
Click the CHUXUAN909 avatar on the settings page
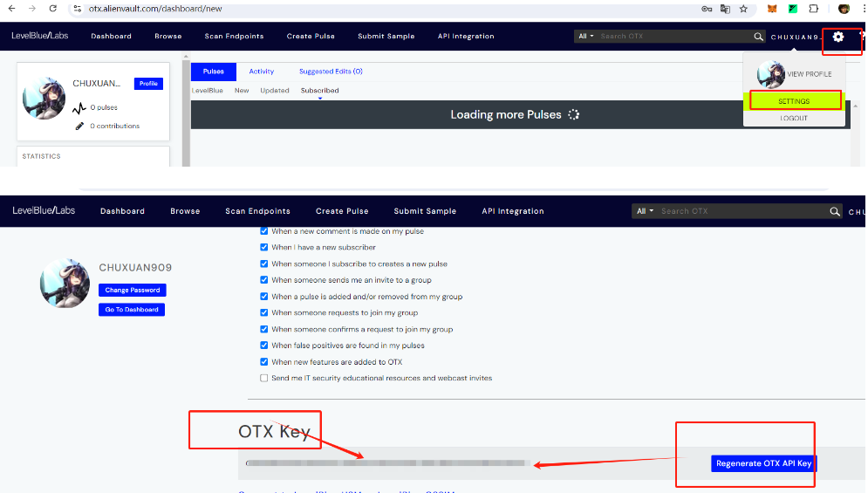click(65, 283)
